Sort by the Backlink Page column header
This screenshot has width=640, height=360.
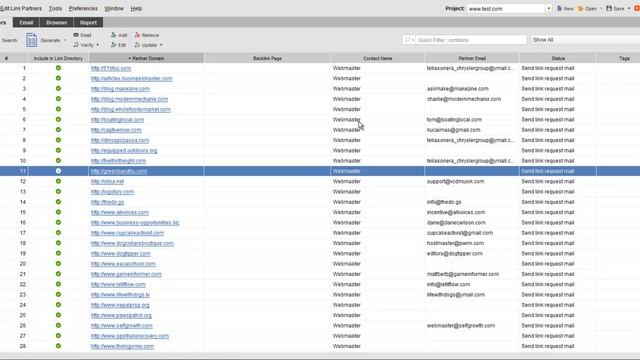[x=267, y=58]
